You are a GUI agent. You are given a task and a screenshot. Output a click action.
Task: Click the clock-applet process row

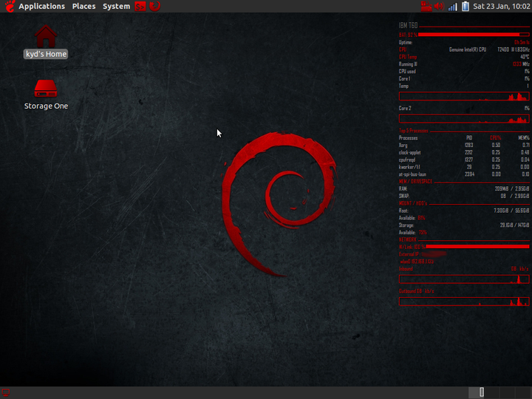click(464, 152)
